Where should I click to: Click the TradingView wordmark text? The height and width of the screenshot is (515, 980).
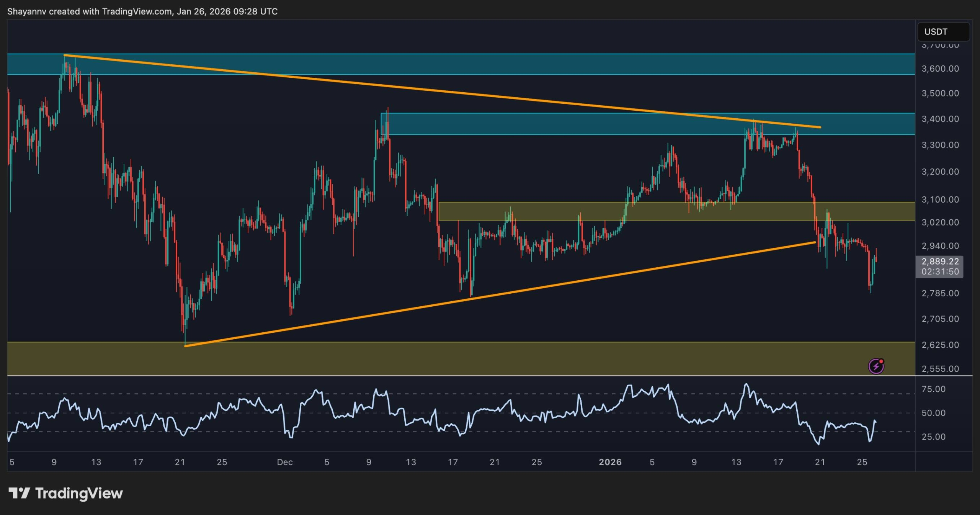click(79, 493)
